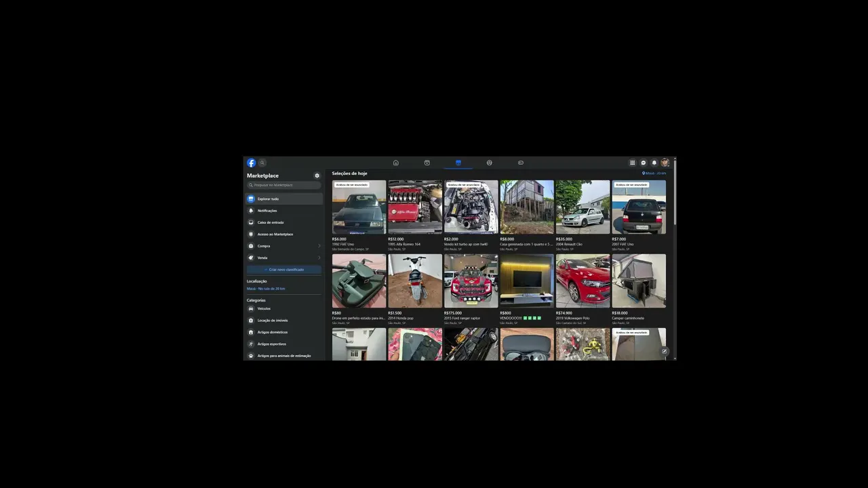Open Locação de imóveis category

(x=284, y=321)
